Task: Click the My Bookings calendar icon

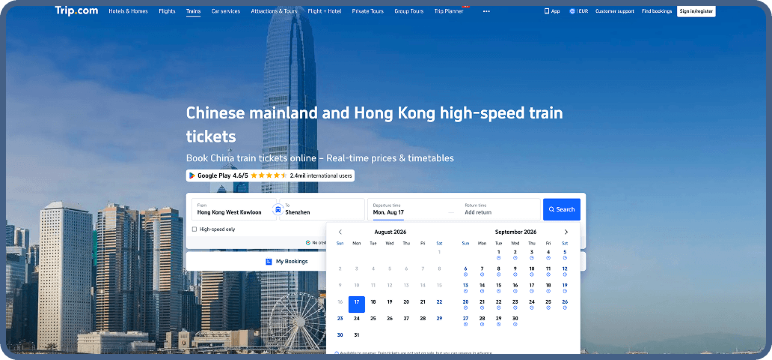Action: pyautogui.click(x=268, y=262)
